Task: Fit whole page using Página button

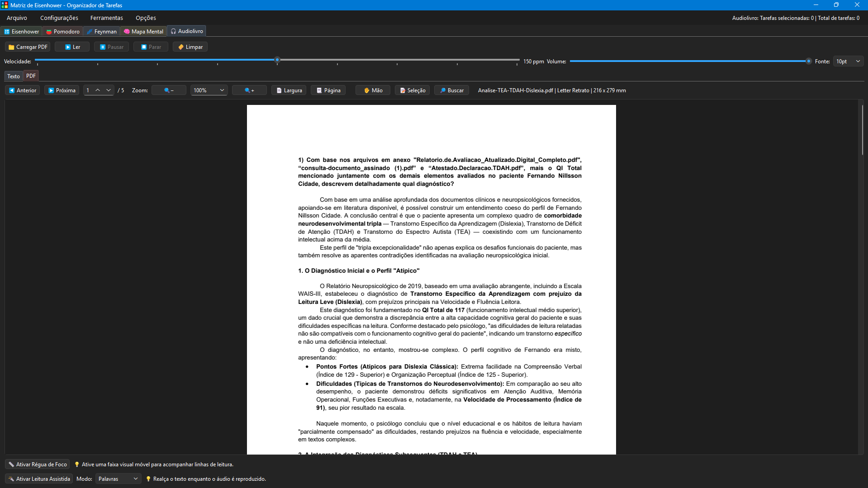Action: coord(328,90)
